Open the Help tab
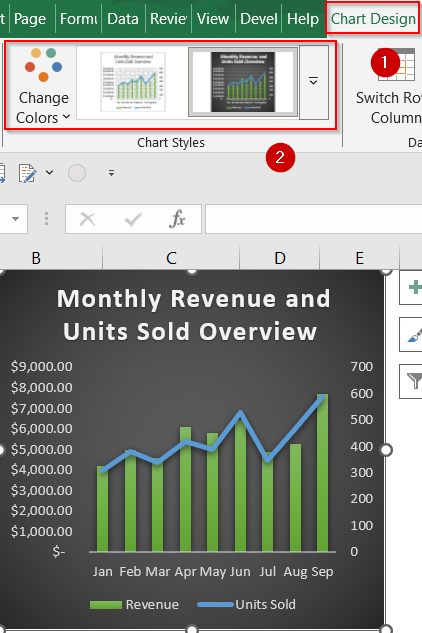 tap(303, 19)
